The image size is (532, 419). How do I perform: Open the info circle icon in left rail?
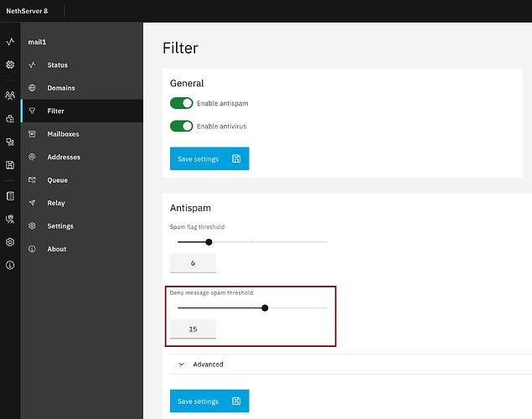click(10, 265)
